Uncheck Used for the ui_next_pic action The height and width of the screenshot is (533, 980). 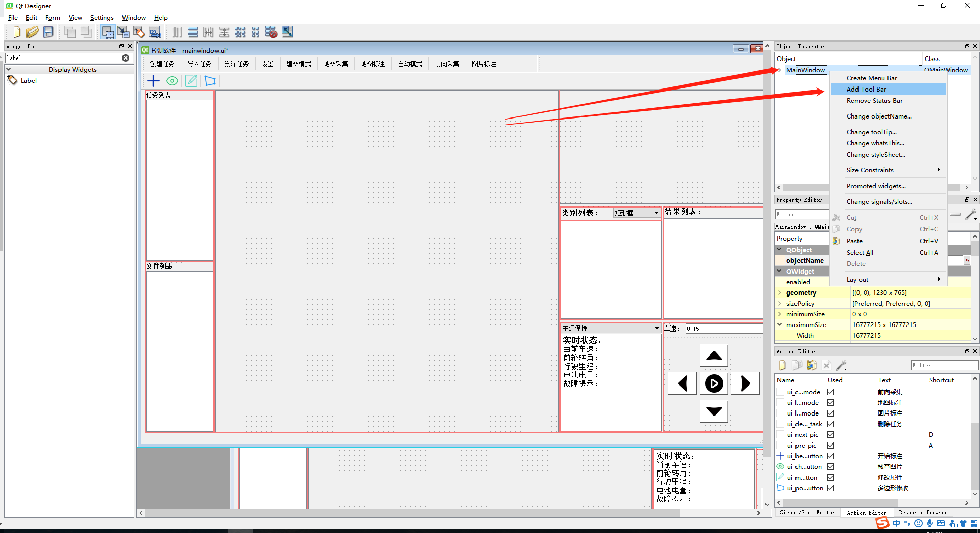tap(831, 434)
